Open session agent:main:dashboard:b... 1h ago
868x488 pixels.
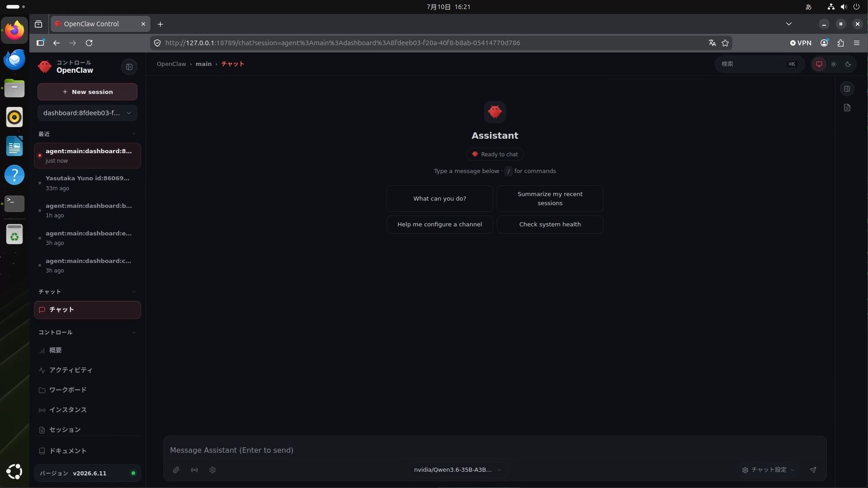point(87,211)
